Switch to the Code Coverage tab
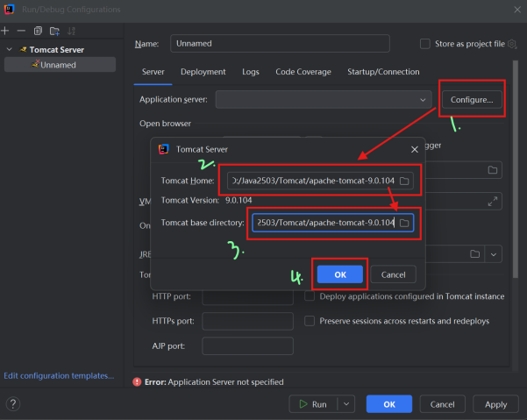 [303, 72]
